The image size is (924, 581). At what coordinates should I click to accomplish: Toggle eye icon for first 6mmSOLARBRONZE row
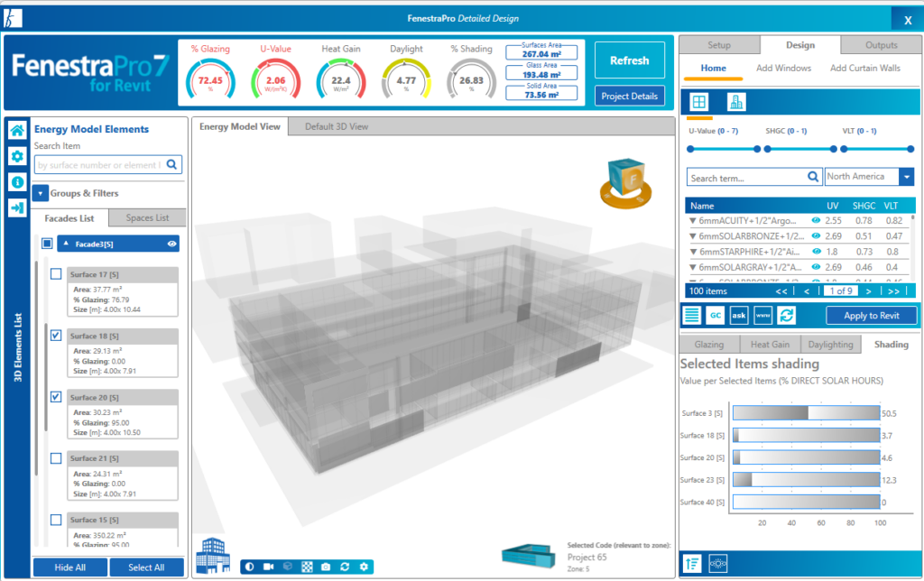[x=816, y=235]
